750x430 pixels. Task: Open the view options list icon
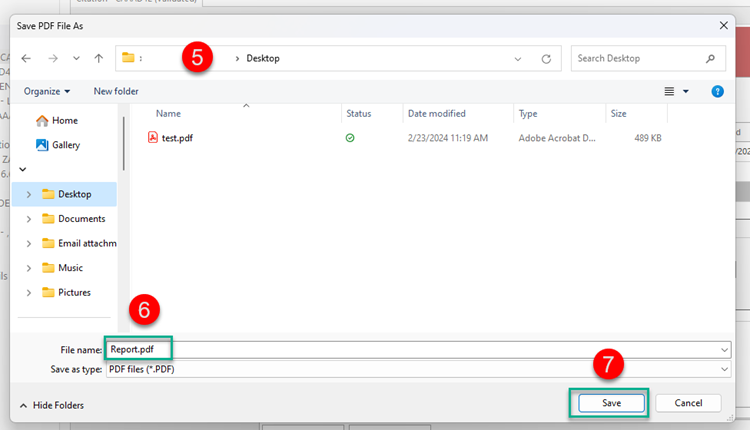(x=671, y=91)
